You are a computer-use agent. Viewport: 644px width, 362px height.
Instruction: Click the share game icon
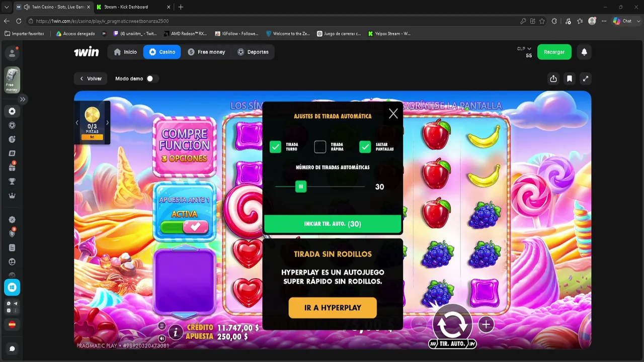[x=553, y=78]
